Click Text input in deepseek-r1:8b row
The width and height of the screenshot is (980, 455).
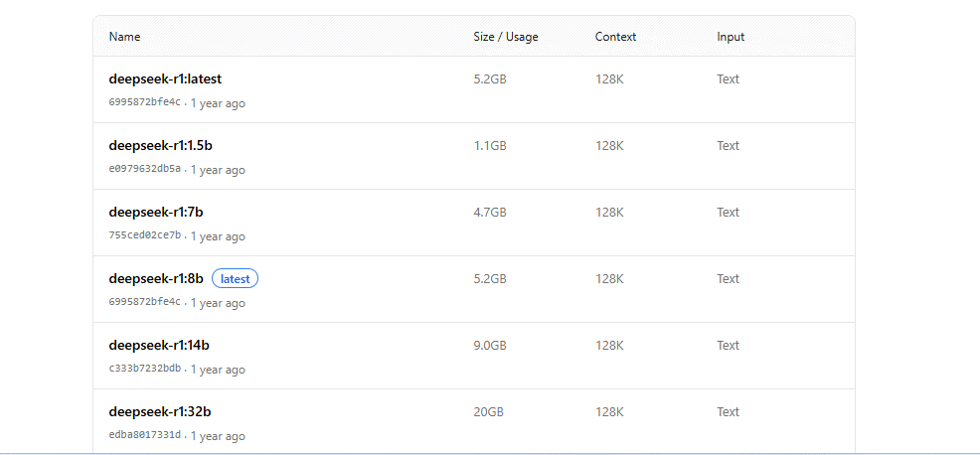tap(729, 279)
